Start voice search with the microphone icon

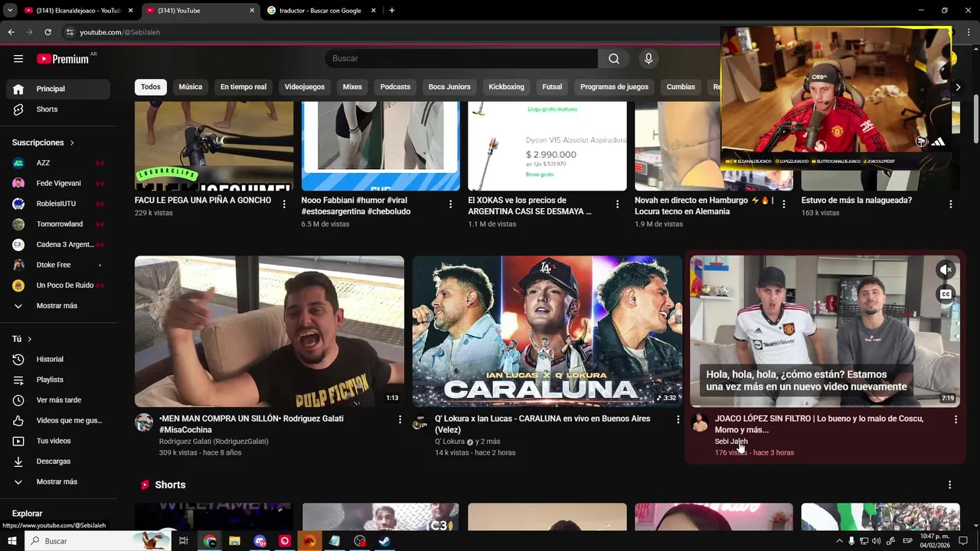(648, 59)
